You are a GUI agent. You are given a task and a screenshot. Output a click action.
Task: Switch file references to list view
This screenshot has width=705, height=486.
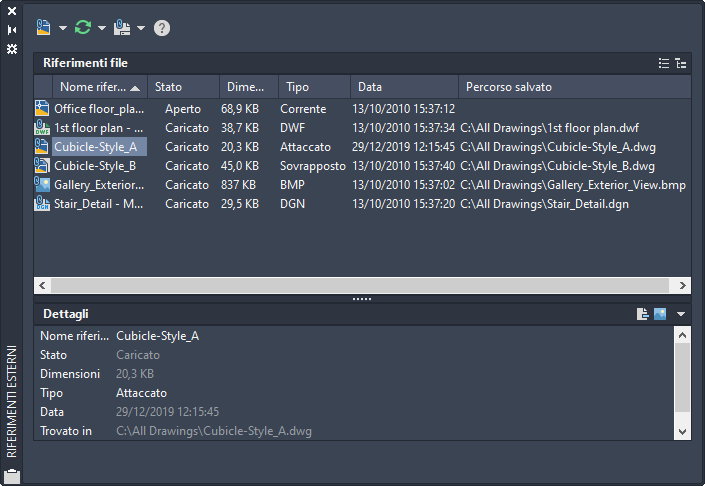(x=664, y=63)
